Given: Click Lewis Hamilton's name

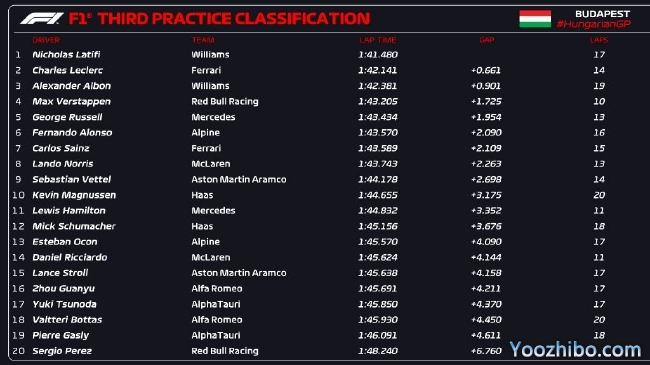Looking at the screenshot, I should tap(69, 211).
